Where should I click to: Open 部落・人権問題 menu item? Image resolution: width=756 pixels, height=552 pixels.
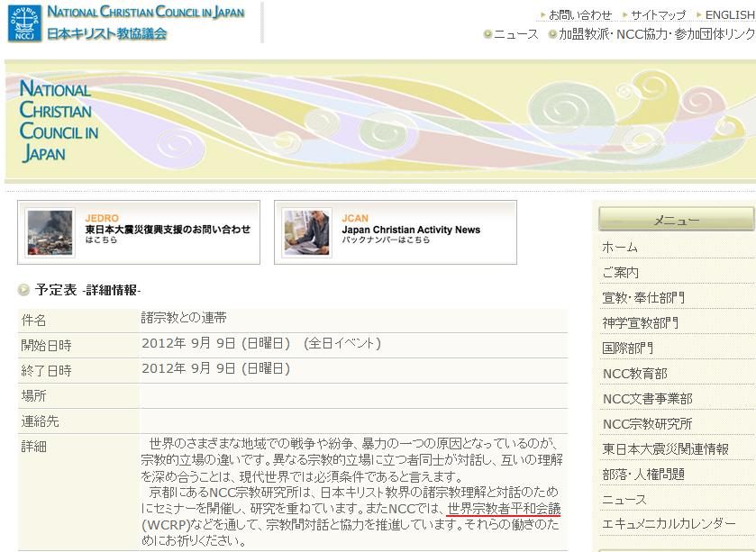[643, 474]
